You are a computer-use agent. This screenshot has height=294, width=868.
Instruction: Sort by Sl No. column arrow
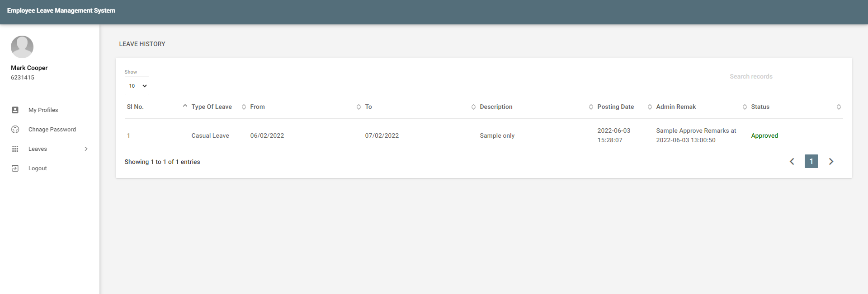[x=185, y=106]
